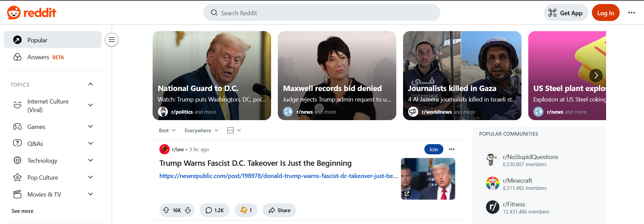Expand the Pop Culture topic chevron
The image size is (644, 224).
tap(90, 177)
